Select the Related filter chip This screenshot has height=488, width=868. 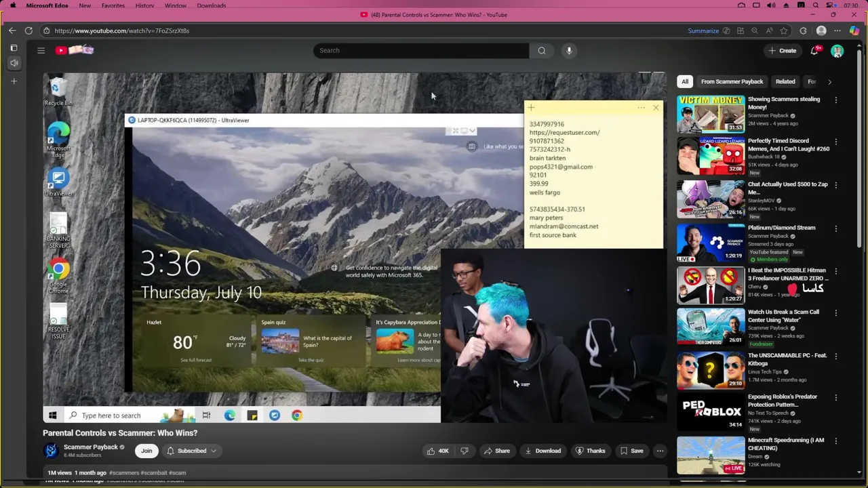click(x=785, y=82)
